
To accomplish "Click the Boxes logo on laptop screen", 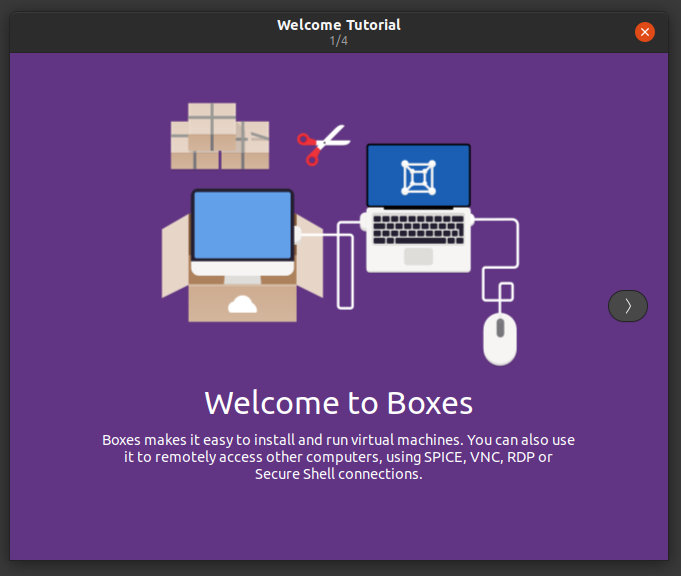I will tap(417, 176).
